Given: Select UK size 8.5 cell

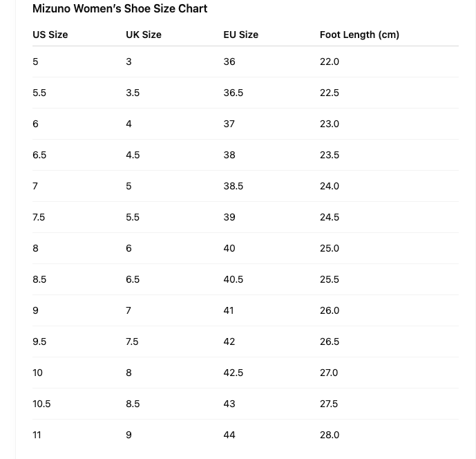Looking at the screenshot, I should [x=133, y=404].
